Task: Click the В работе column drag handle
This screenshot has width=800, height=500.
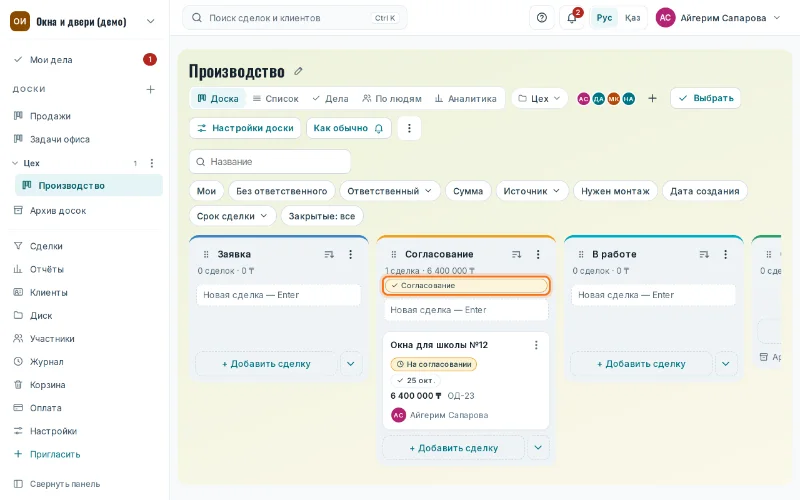Action: pyautogui.click(x=581, y=254)
